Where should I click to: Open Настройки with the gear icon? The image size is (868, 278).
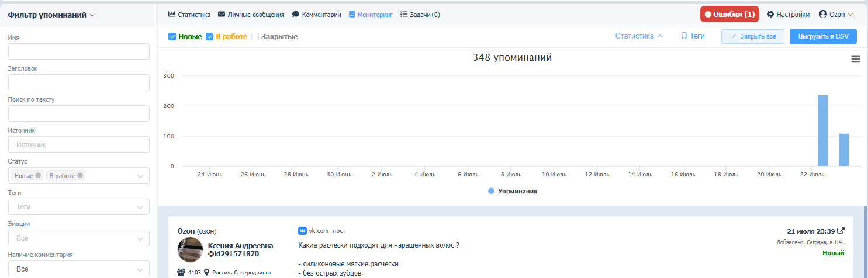788,15
